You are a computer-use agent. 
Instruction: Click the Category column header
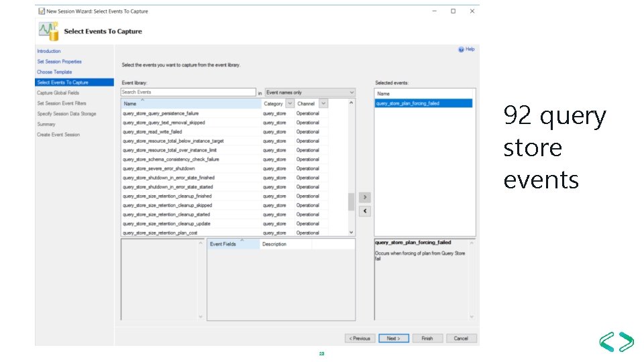point(274,103)
